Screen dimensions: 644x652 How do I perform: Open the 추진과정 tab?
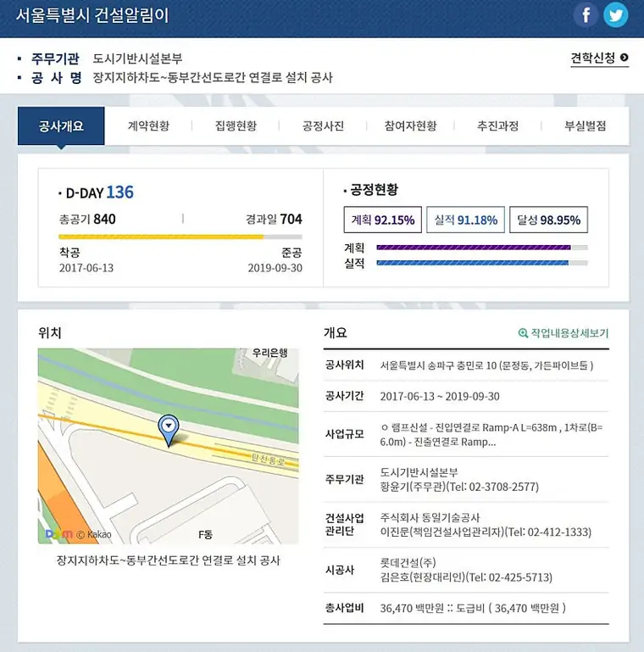pos(497,126)
